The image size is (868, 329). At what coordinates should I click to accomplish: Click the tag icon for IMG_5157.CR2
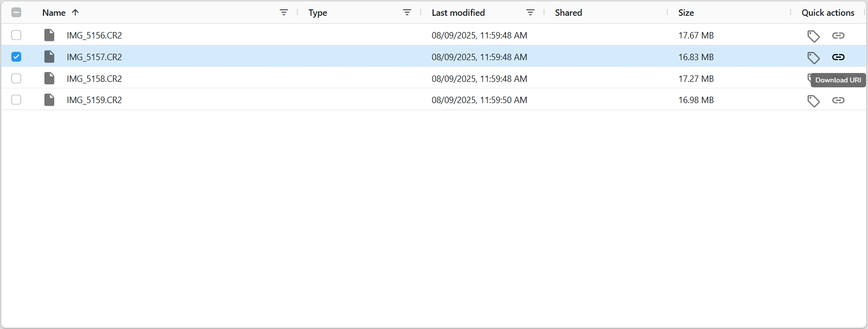(x=813, y=58)
